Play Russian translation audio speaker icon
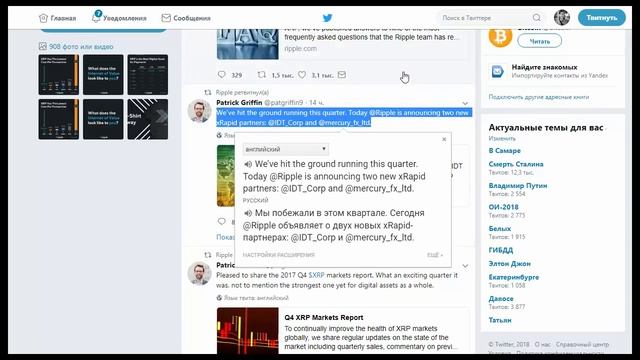Viewport: 640px width, 360px height. tap(248, 213)
